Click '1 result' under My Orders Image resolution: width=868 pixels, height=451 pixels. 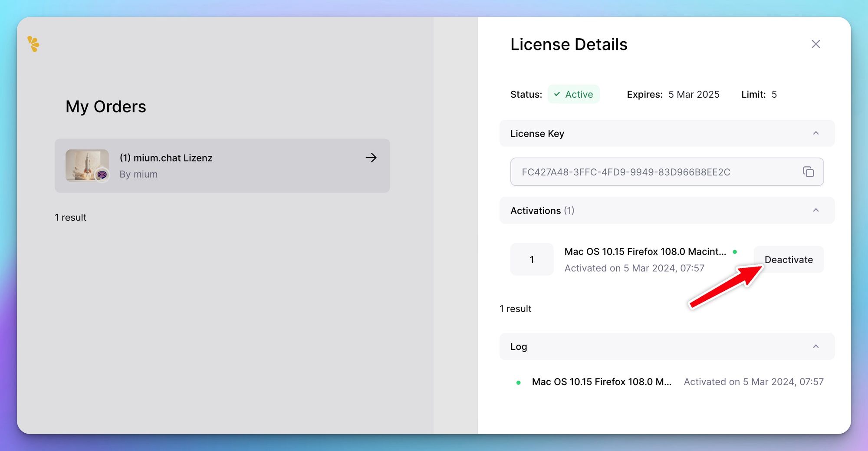click(x=70, y=217)
